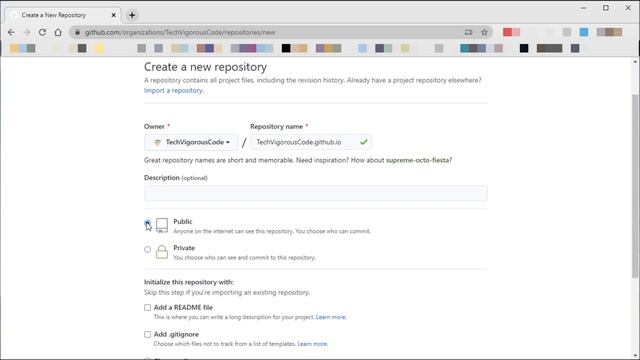
Task: Click the padlock site info icon
Action: point(77,32)
